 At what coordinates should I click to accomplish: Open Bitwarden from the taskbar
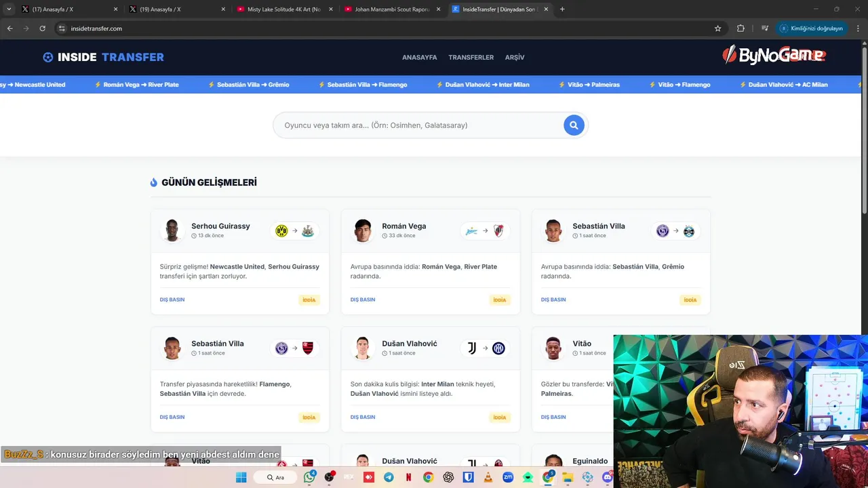tap(468, 477)
